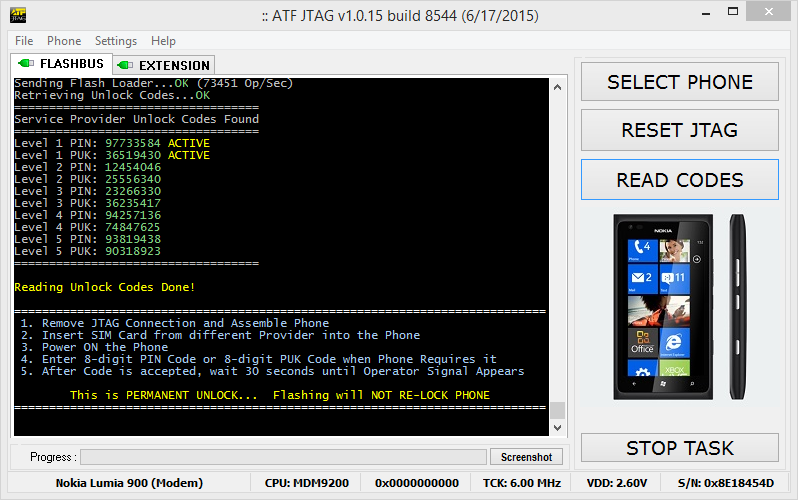Click Level 3 PUK code 36235417
Image resolution: width=798 pixels, height=500 pixels.
coord(133,203)
